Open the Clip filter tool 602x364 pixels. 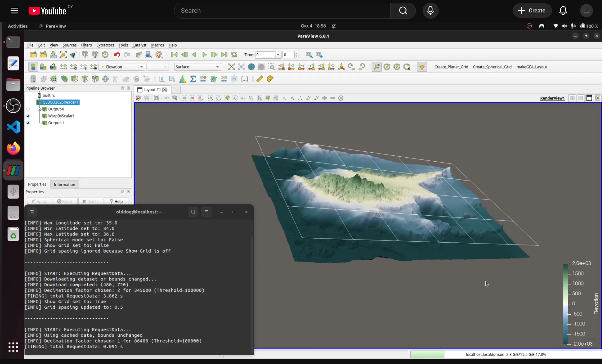(x=53, y=79)
